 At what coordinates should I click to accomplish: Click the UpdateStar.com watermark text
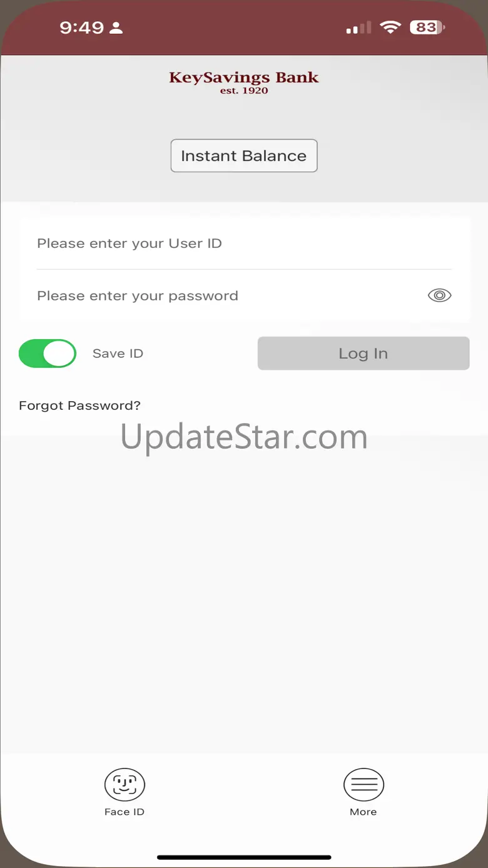pyautogui.click(x=244, y=437)
